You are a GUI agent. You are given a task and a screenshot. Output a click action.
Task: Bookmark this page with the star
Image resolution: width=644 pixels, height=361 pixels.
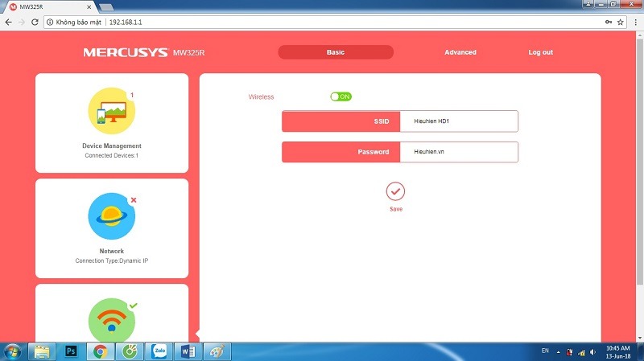click(x=621, y=23)
